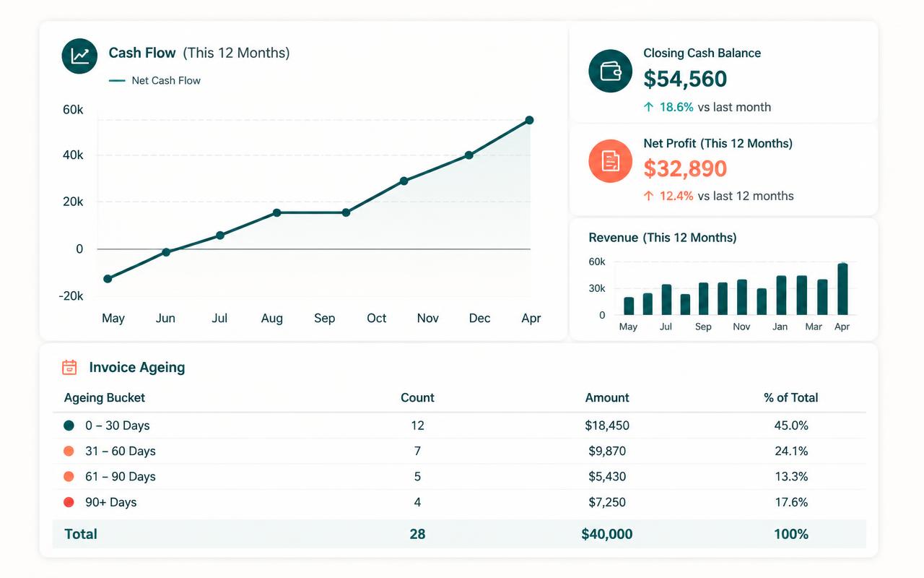The image size is (924, 578).
Task: Click the orange dot for 31 – 60 Days
Action: 69,451
